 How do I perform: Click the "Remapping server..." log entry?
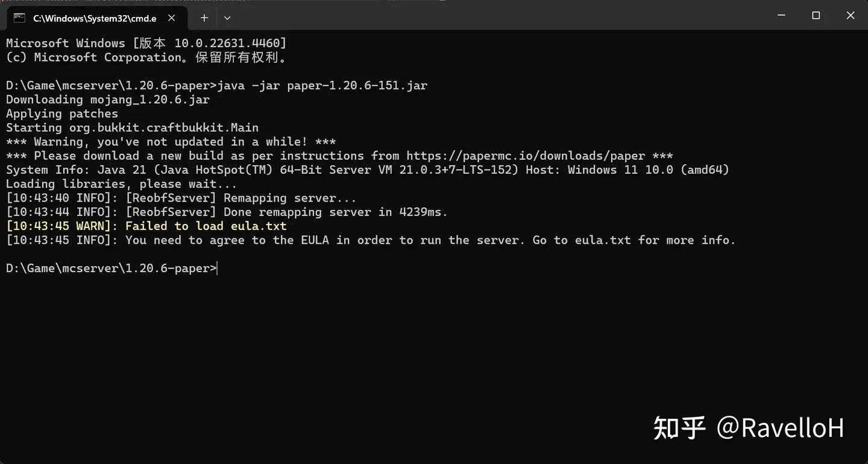pyautogui.click(x=290, y=198)
